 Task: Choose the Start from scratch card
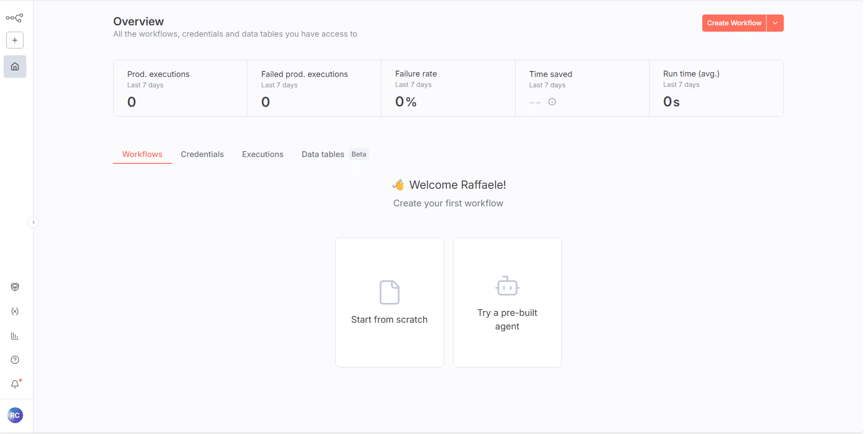(x=389, y=302)
